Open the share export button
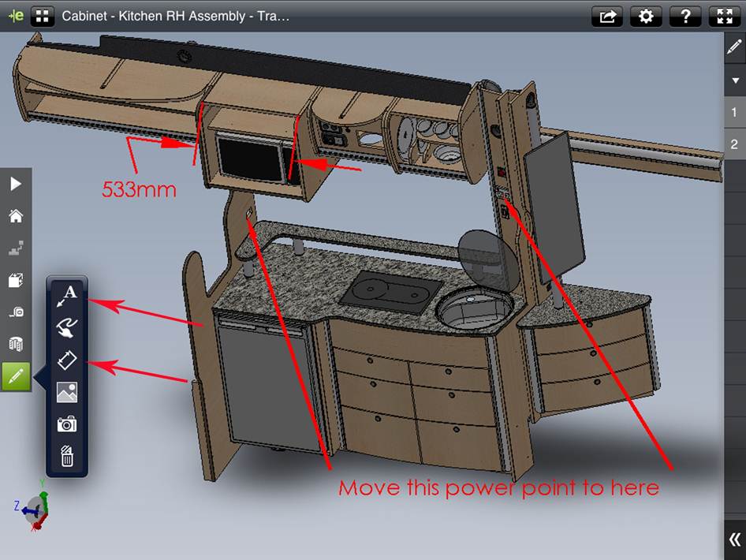Image resolution: width=746 pixels, height=560 pixels. pos(607,17)
